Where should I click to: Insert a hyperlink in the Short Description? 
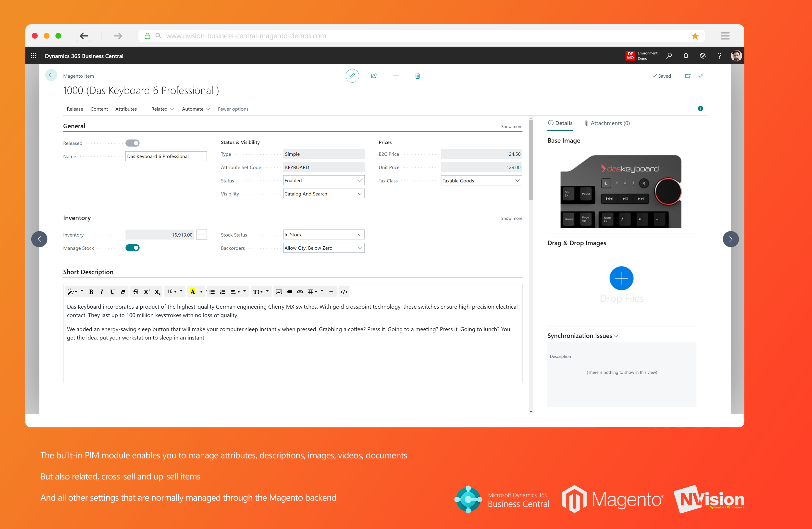[x=300, y=292]
